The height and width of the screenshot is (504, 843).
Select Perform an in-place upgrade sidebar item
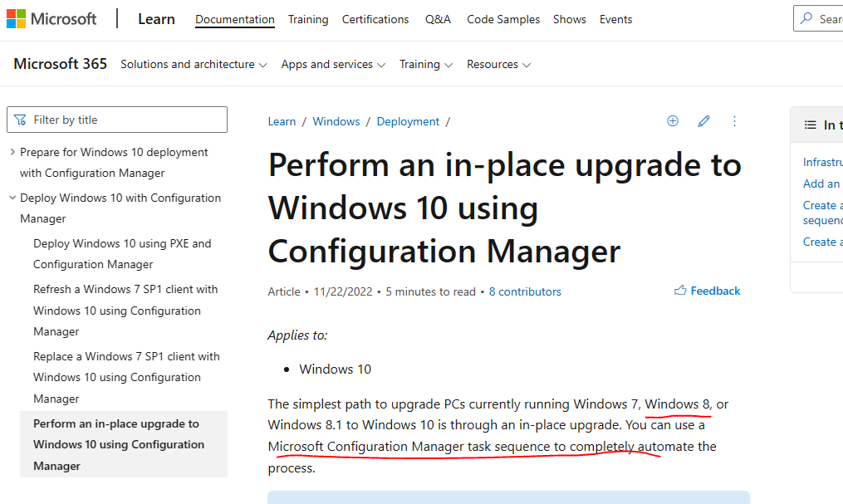click(124, 444)
